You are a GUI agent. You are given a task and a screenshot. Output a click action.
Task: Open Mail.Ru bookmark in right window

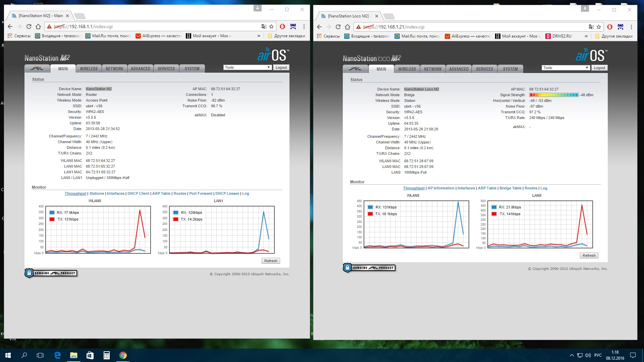pos(417,36)
